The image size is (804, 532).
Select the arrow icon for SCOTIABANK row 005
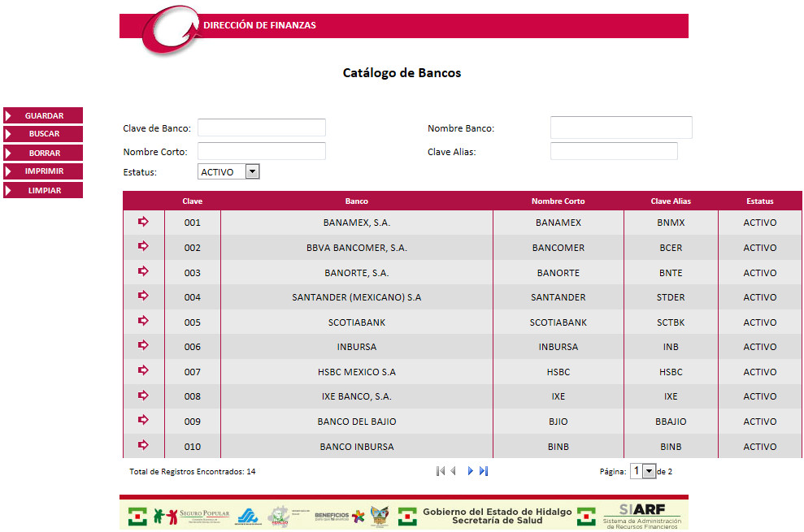pos(143,321)
